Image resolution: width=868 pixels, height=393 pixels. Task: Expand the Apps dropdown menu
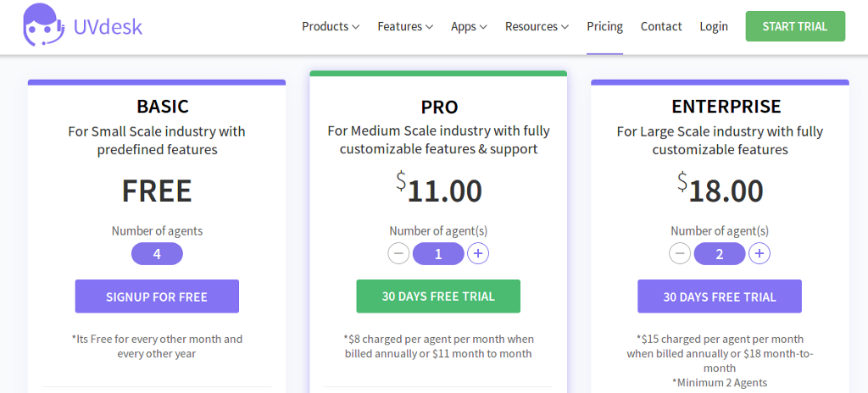click(x=469, y=26)
